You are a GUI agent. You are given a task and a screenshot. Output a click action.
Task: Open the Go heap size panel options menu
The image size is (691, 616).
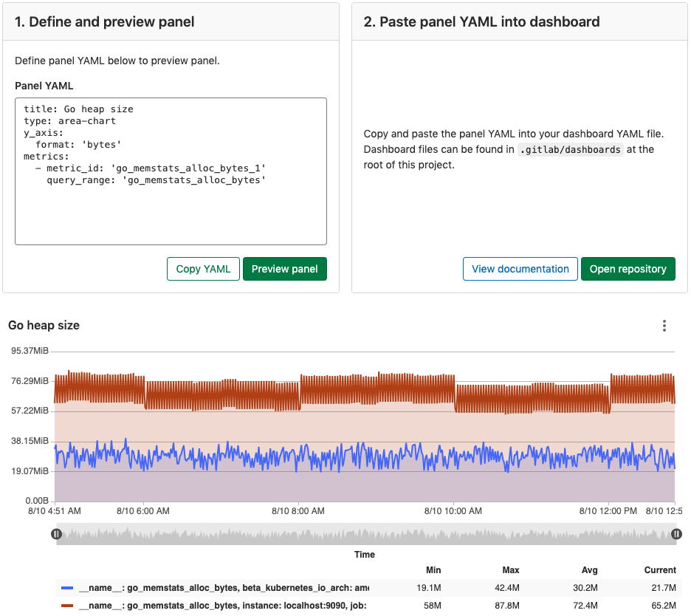point(664,325)
